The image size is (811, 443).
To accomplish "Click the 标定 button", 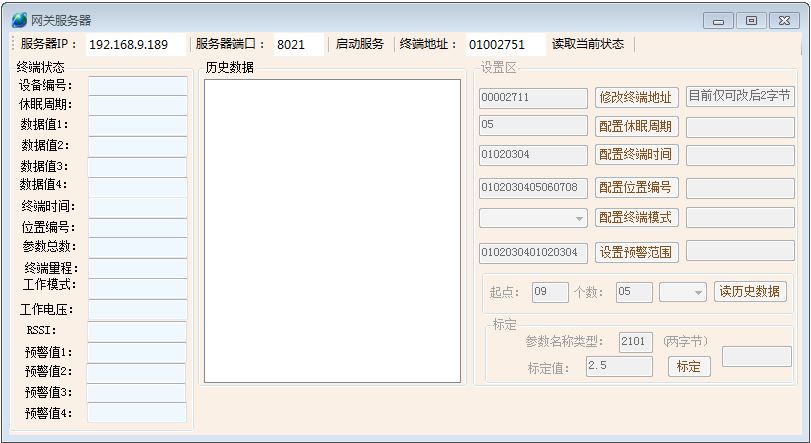I will tap(689, 366).
